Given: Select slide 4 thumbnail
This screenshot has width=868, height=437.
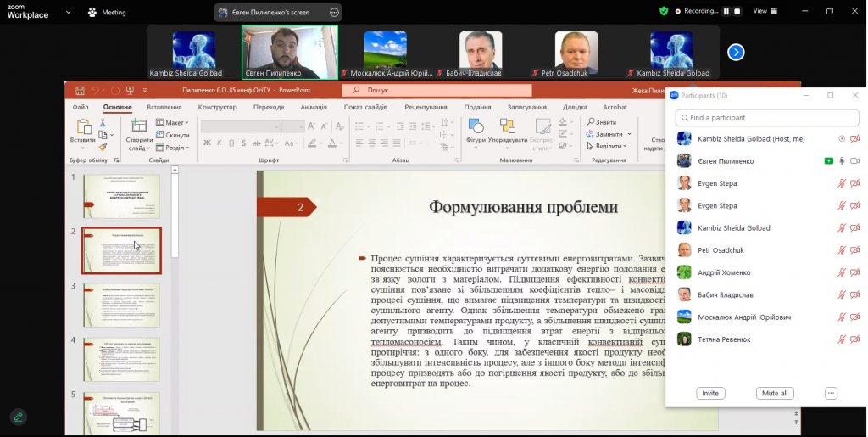Looking at the screenshot, I should [x=121, y=360].
